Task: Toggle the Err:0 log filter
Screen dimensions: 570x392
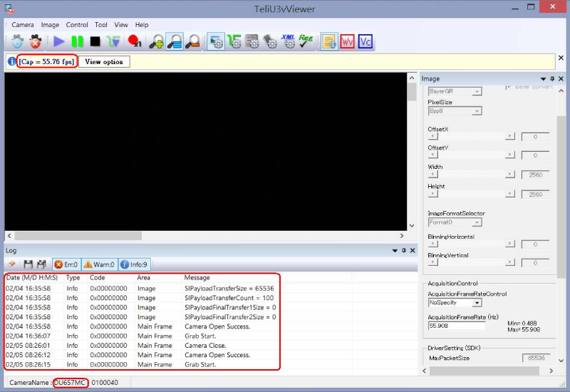Action: pyautogui.click(x=67, y=264)
